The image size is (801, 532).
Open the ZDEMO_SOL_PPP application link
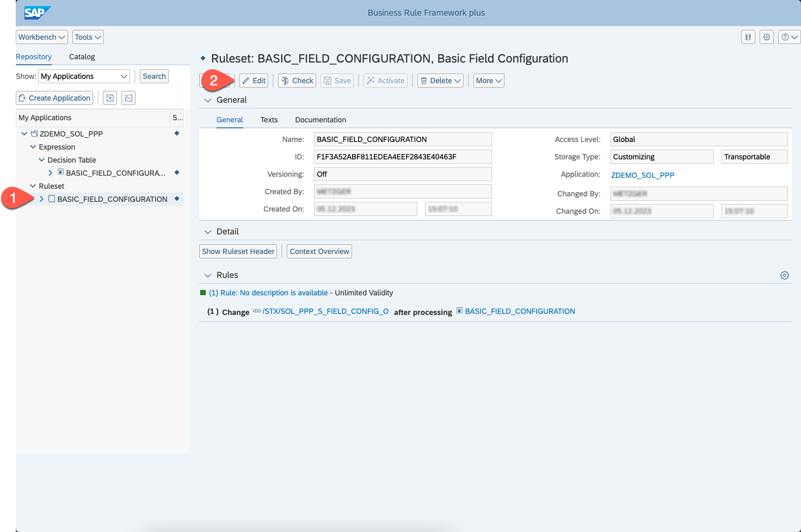pyautogui.click(x=643, y=175)
